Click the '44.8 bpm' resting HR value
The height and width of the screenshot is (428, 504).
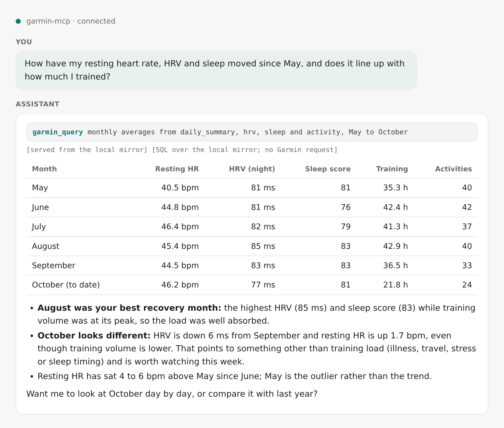pos(180,207)
